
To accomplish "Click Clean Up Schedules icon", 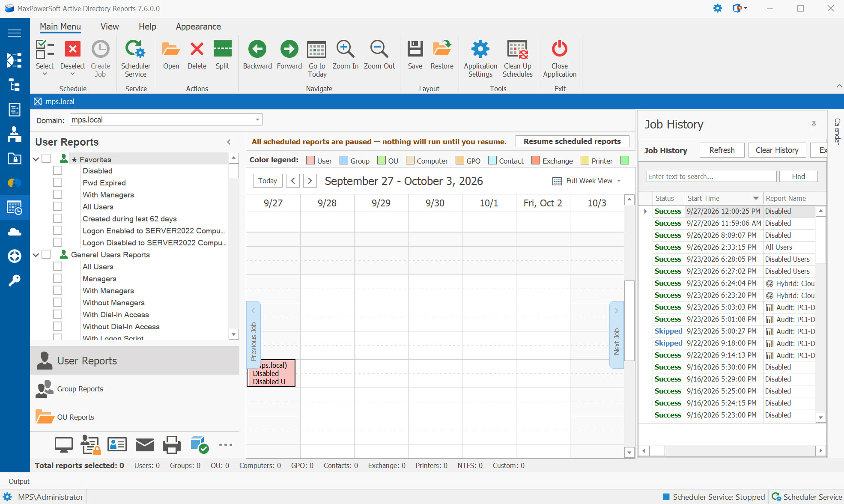I will tap(517, 49).
